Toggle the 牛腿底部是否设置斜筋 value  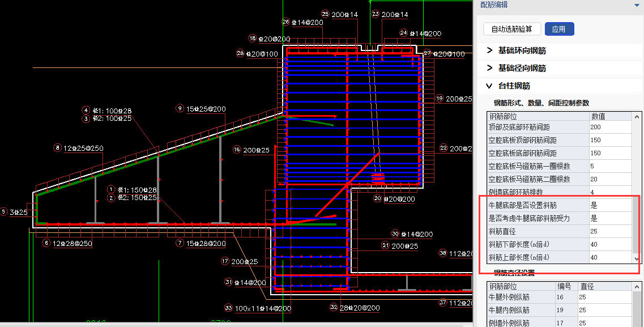pyautogui.click(x=609, y=205)
